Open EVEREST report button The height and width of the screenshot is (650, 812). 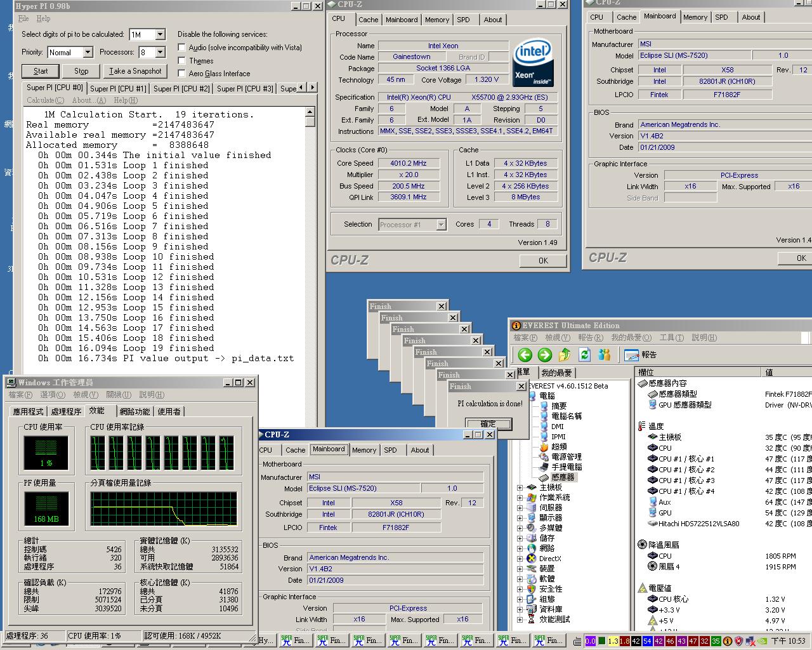(x=641, y=355)
